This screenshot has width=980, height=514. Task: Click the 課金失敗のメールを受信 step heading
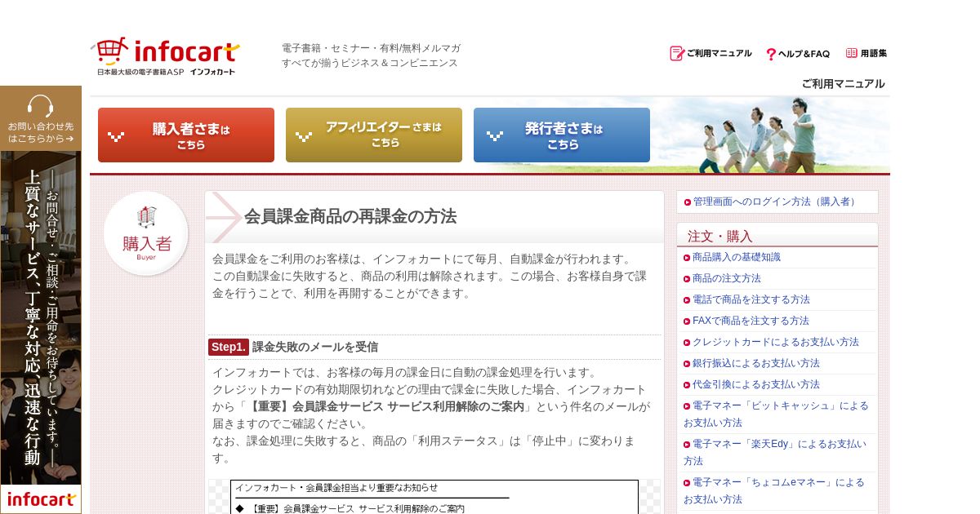(x=315, y=347)
